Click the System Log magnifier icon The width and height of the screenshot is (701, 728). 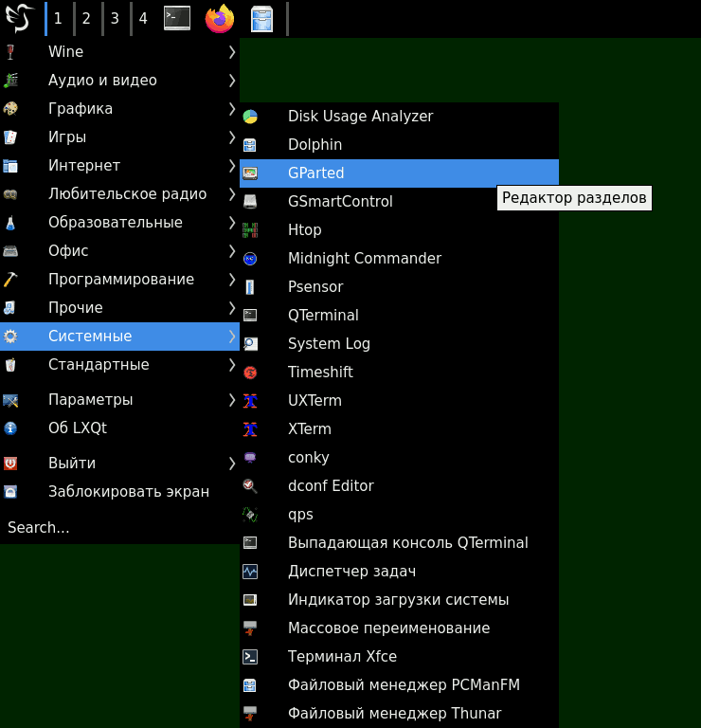(250, 344)
